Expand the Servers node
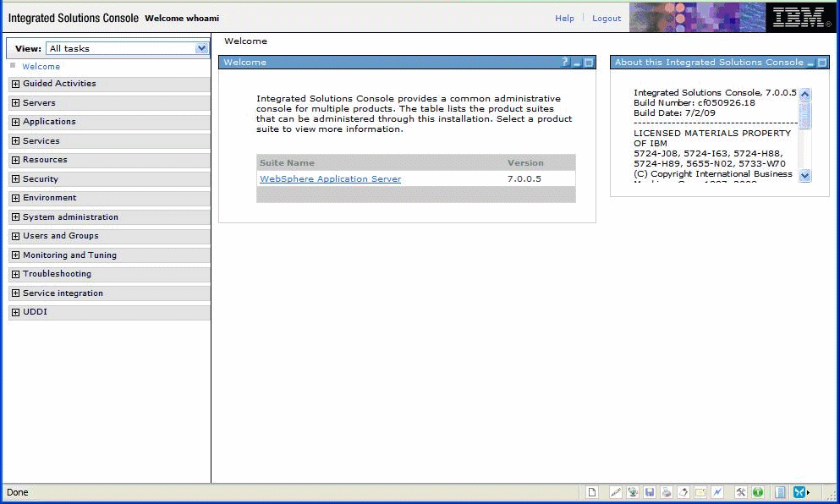The height and width of the screenshot is (504, 840). 15,103
